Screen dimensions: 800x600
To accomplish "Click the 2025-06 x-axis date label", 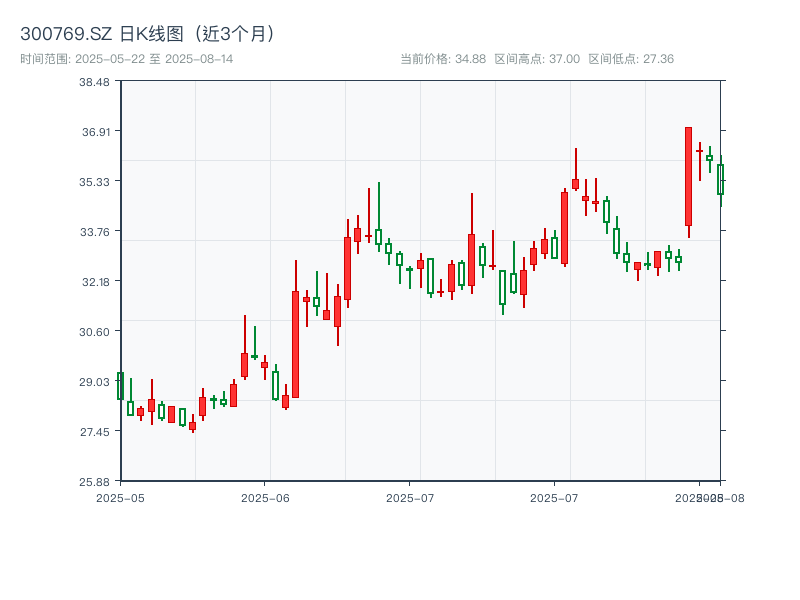I will tap(265, 497).
